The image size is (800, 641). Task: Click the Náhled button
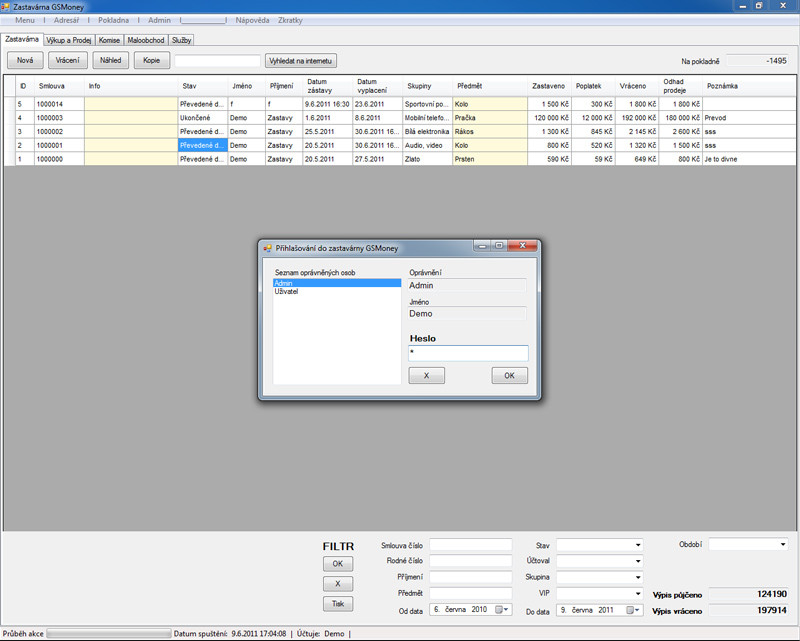pyautogui.click(x=111, y=60)
